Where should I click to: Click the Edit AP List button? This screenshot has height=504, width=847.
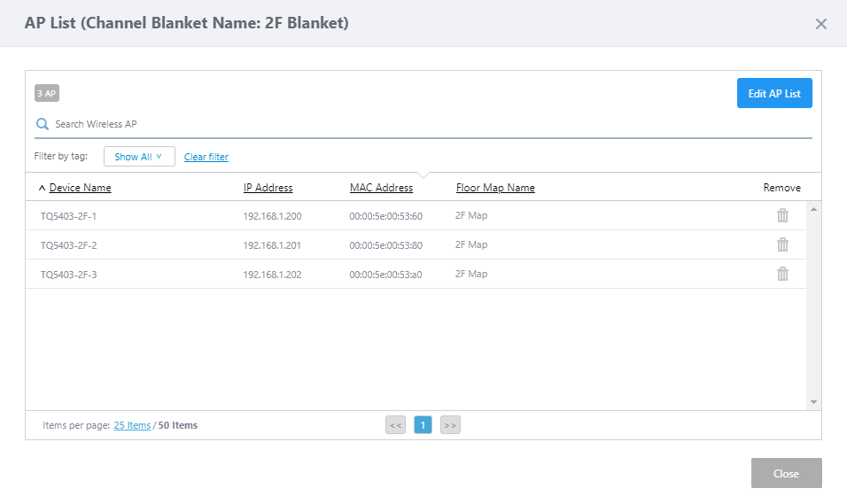[x=773, y=93]
